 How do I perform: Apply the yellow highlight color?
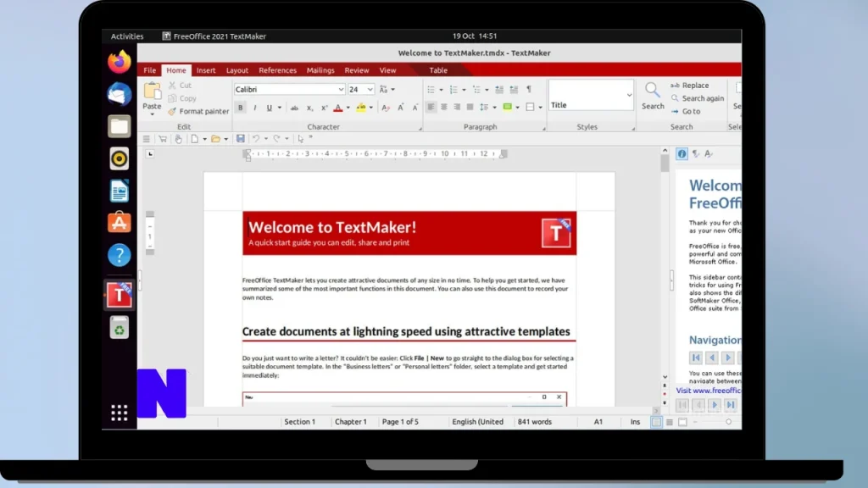(x=361, y=108)
